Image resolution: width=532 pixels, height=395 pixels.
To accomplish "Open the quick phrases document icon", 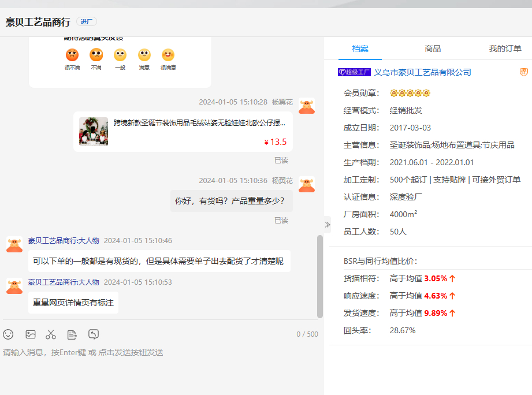I will pyautogui.click(x=72, y=334).
